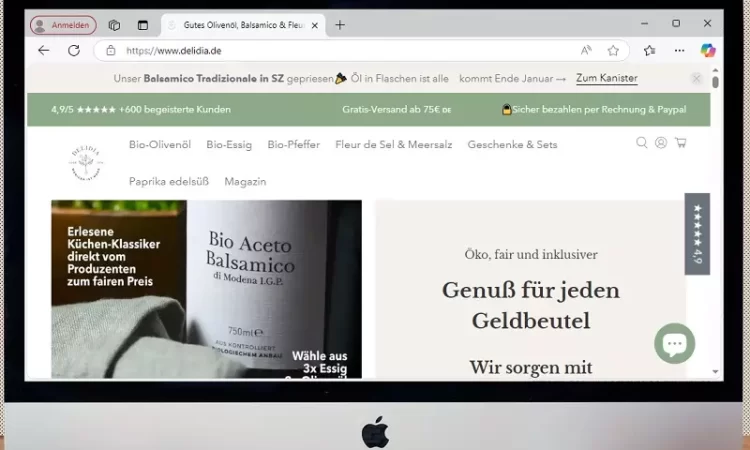
Task: Open the Bio-Olivenöl menu
Action: 160,144
